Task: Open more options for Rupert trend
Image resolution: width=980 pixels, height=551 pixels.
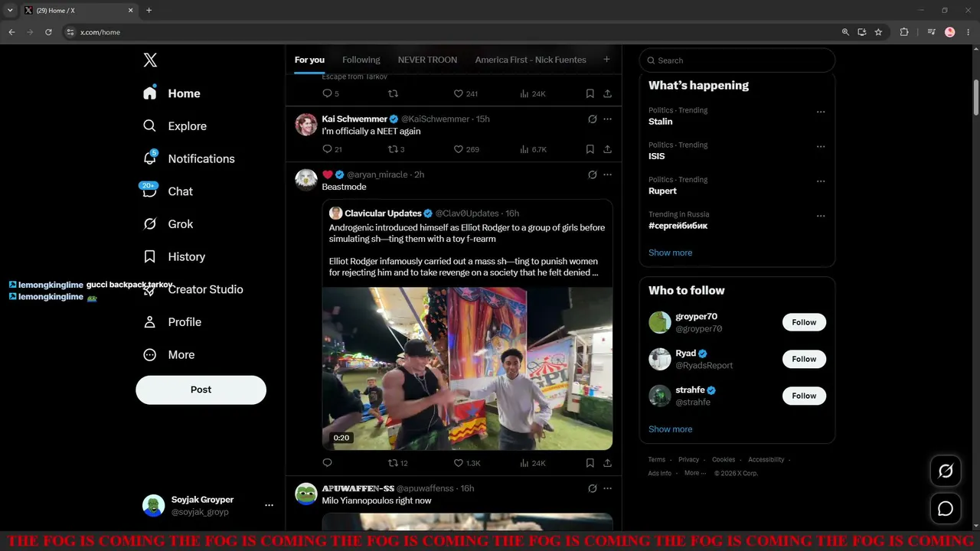Action: tap(821, 181)
